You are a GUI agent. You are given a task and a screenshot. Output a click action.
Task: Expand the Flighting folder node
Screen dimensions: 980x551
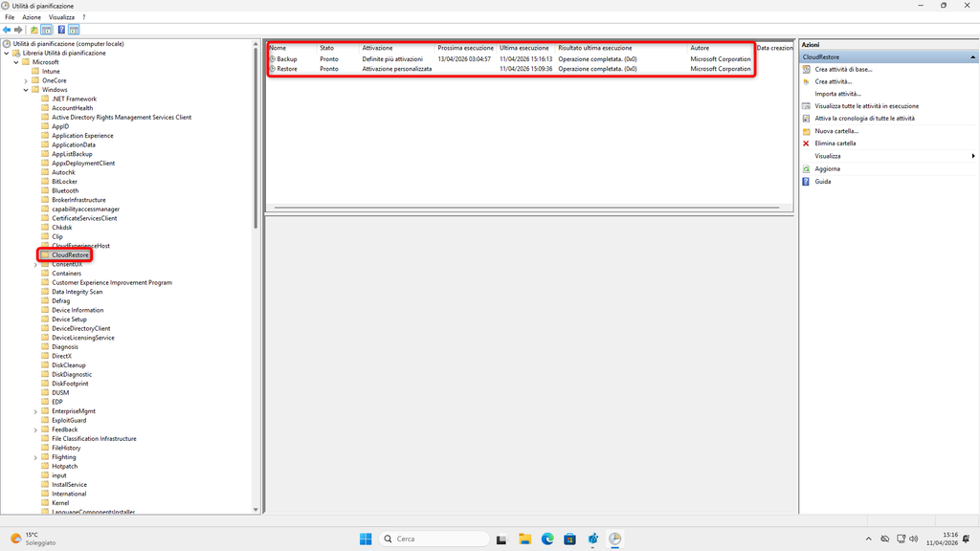[35, 457]
